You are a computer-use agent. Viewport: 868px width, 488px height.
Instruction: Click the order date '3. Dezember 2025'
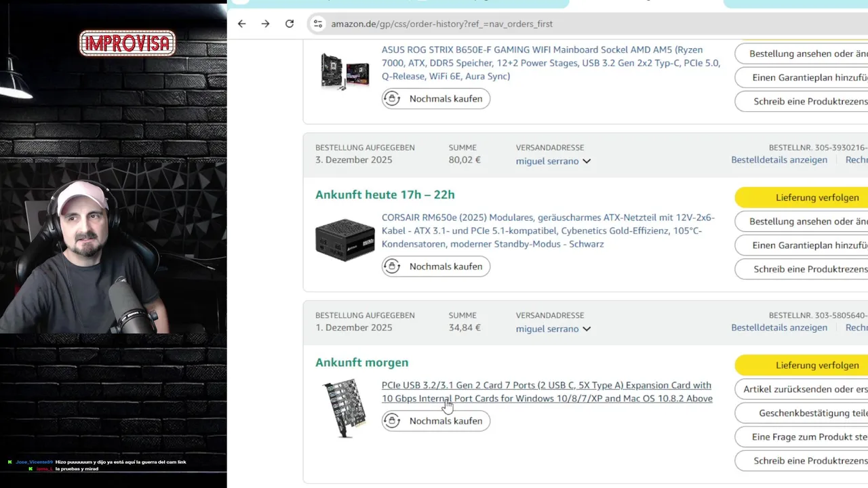point(353,160)
